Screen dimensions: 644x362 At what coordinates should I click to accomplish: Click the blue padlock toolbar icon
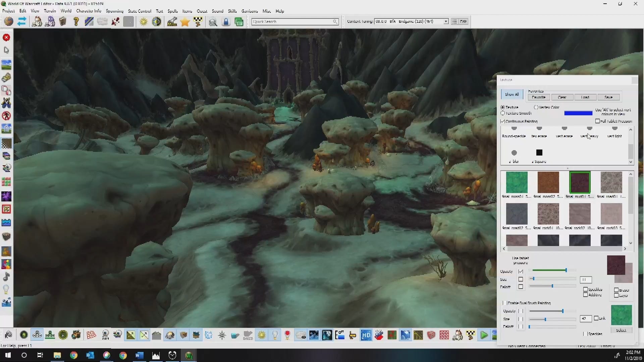coord(226,22)
